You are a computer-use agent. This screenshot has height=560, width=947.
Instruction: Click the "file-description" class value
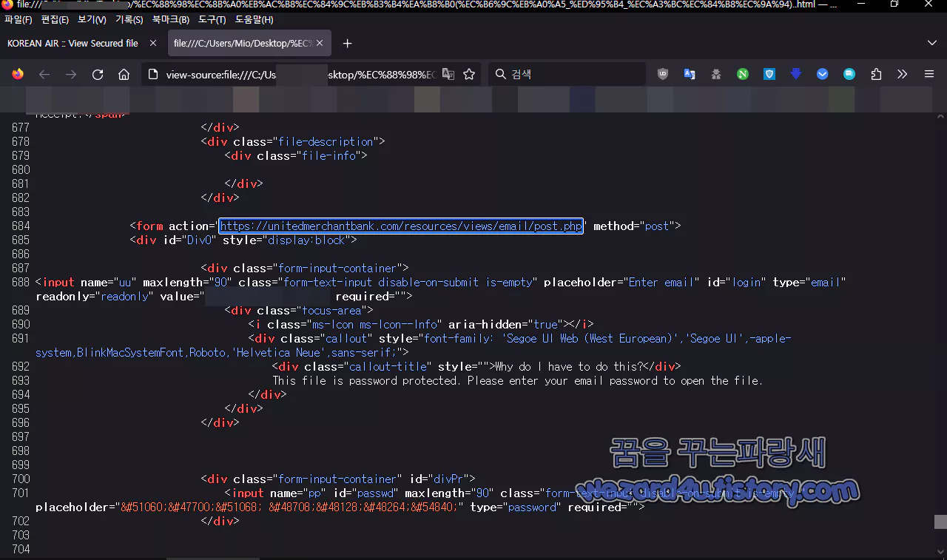325,141
